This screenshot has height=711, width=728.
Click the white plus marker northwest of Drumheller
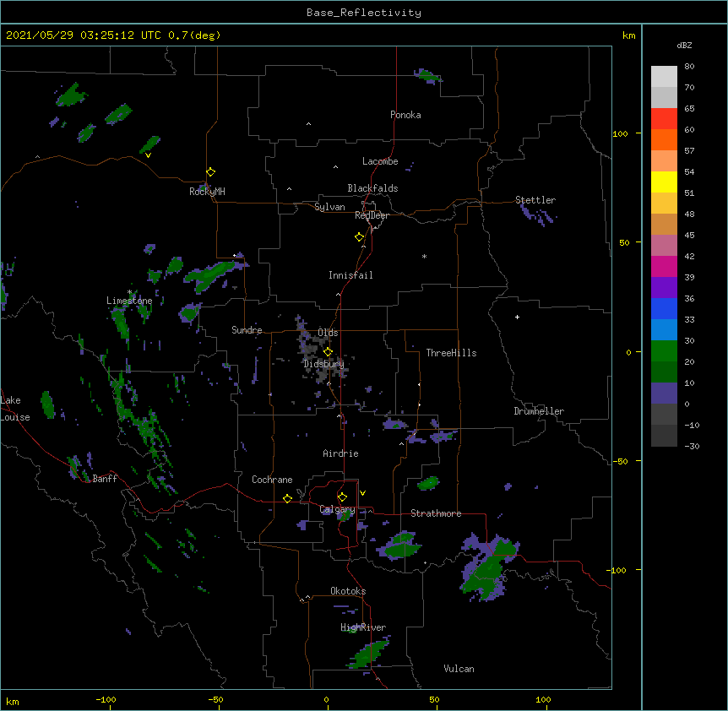pyautogui.click(x=517, y=317)
